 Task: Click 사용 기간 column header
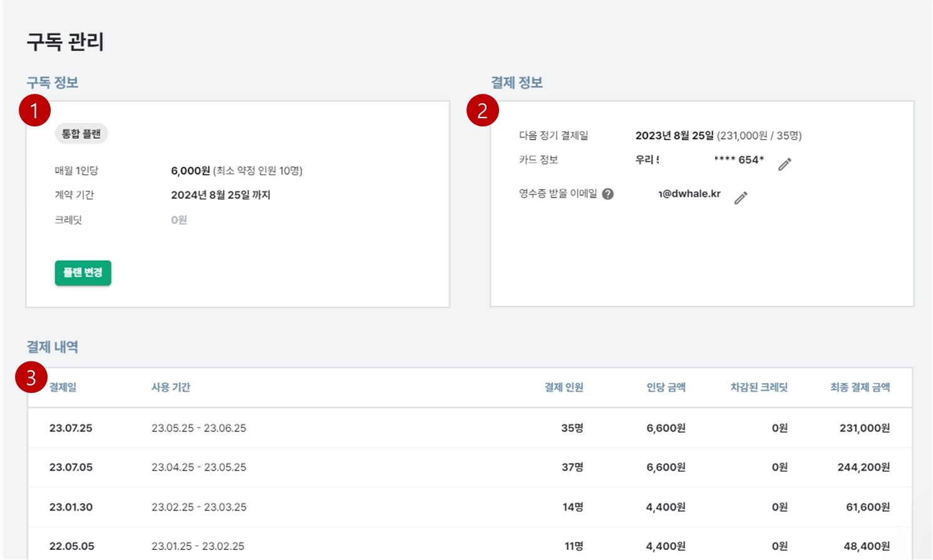(x=171, y=387)
